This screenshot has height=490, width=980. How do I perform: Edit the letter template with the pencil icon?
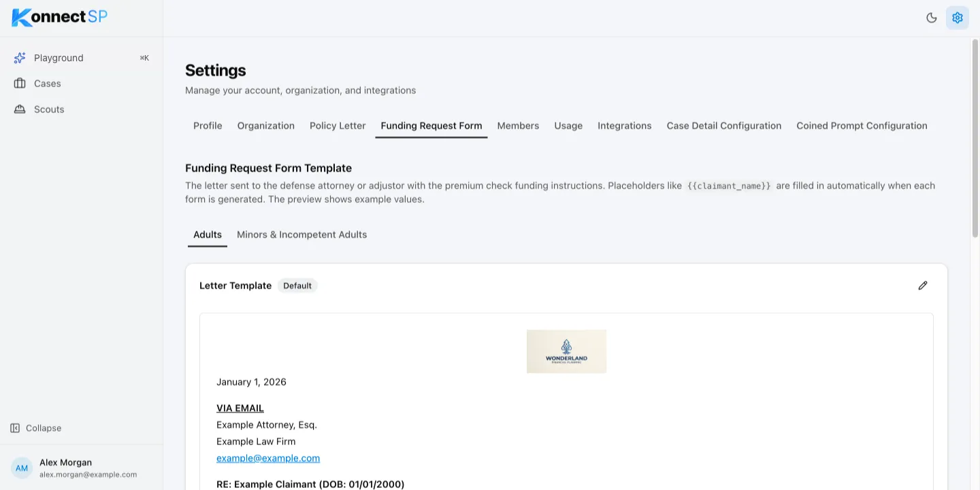click(923, 286)
